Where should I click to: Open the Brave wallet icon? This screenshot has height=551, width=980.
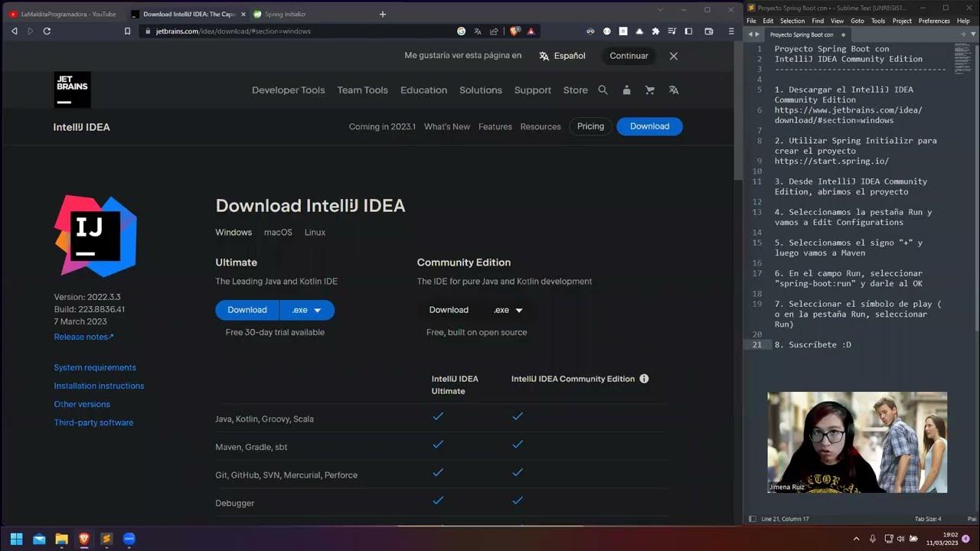pos(709,31)
